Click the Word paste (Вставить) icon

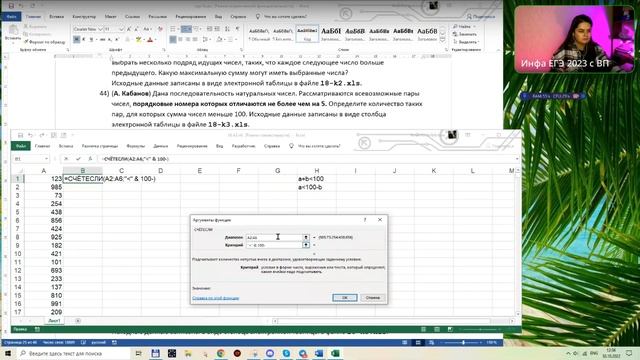[x=13, y=30]
